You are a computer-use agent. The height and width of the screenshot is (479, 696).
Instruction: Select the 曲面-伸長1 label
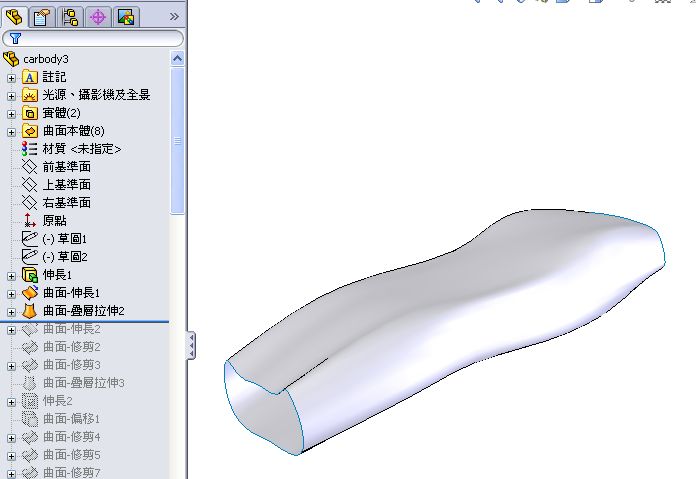[71, 293]
